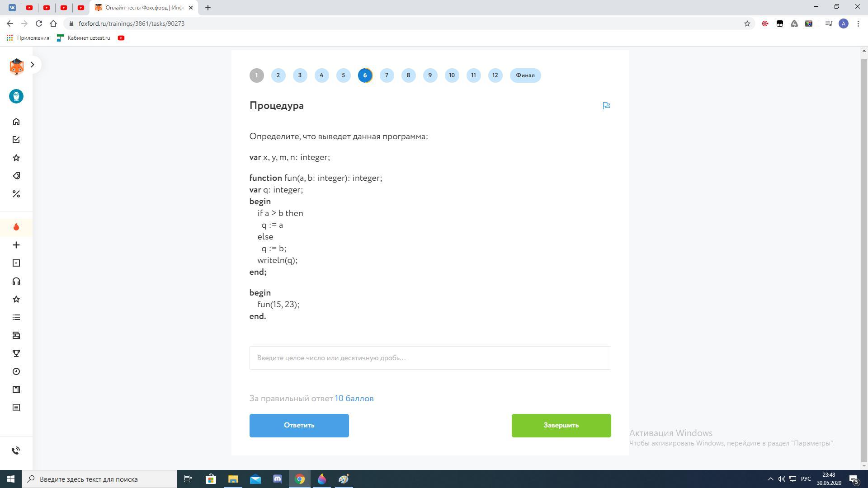Finish the test with Завершить button
Screen dimensions: 868x488
[x=561, y=425]
